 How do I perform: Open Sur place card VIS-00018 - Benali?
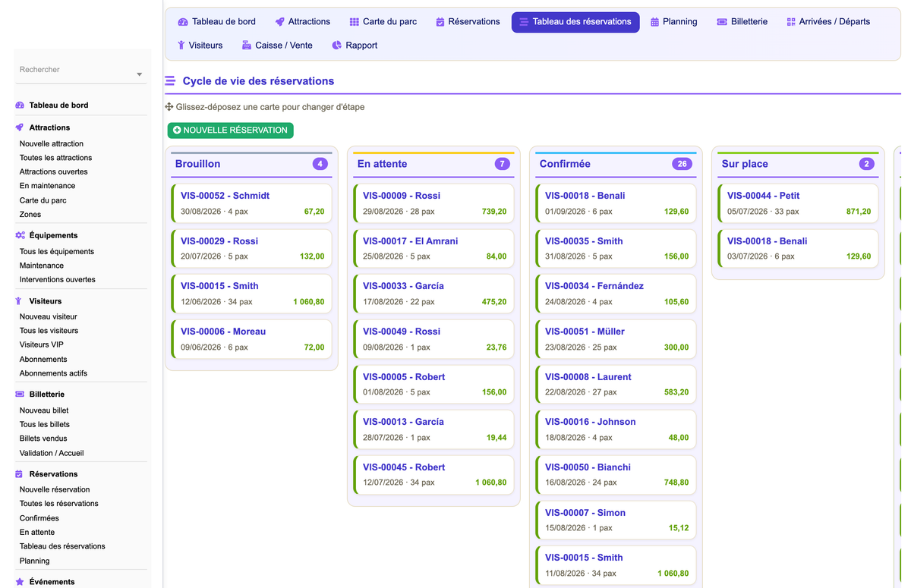click(x=799, y=249)
